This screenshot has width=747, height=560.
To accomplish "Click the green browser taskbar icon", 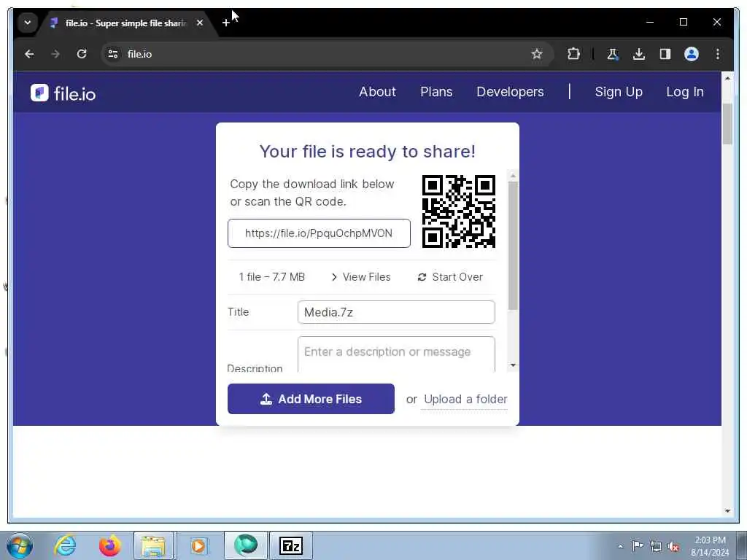I will click(246, 545).
